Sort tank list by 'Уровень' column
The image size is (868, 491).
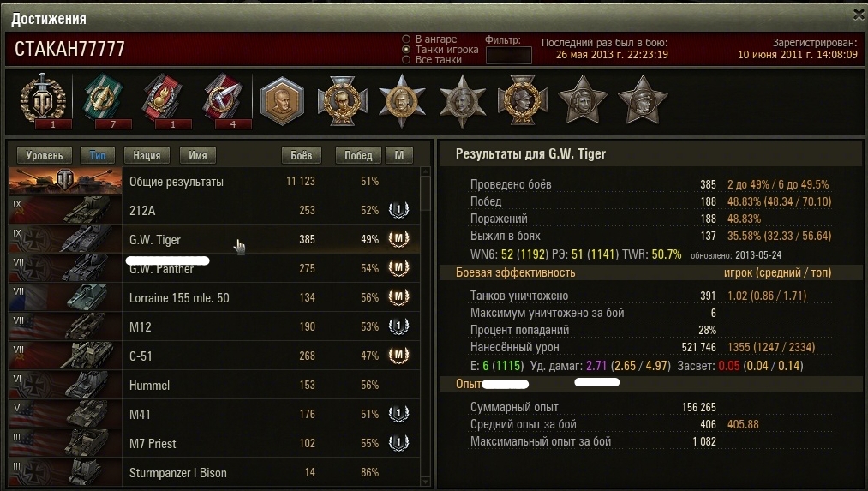[45, 156]
